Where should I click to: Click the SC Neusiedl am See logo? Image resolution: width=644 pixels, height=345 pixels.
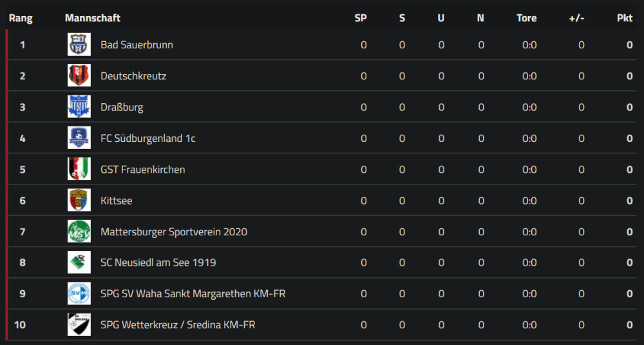click(x=79, y=262)
